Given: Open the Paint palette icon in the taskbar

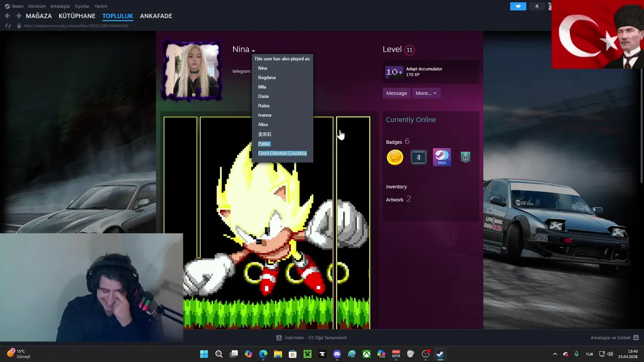Looking at the screenshot, I should [352, 354].
